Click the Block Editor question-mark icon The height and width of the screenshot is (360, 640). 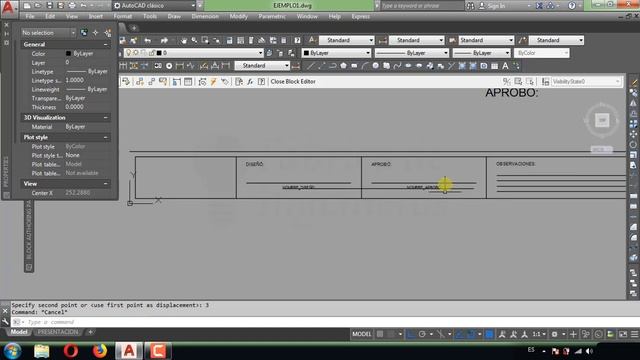point(261,82)
